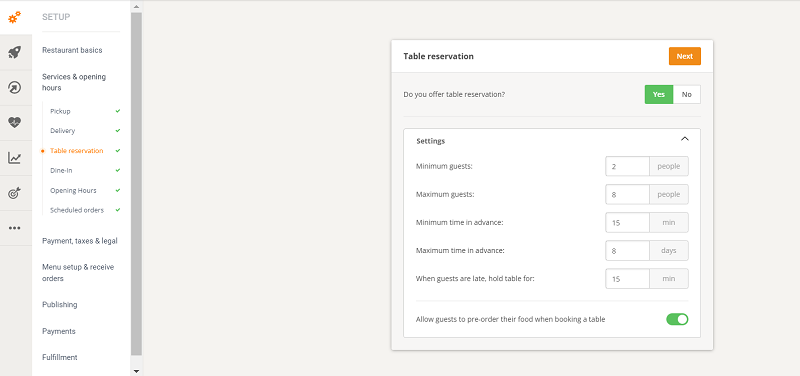Open the Opening Hours menu item

click(x=73, y=190)
